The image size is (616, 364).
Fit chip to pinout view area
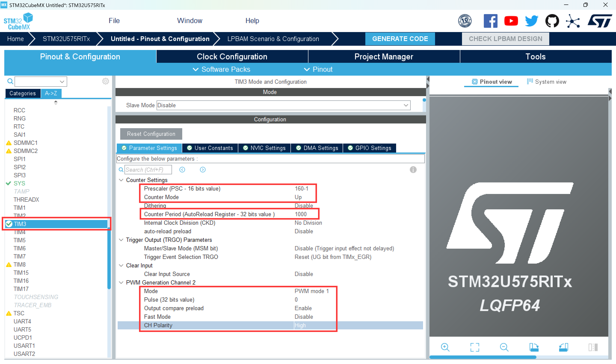pos(475,347)
